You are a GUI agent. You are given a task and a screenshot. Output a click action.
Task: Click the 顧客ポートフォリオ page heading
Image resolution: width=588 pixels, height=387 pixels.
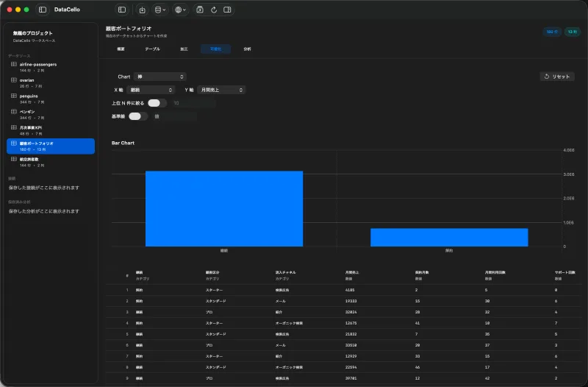pos(129,29)
